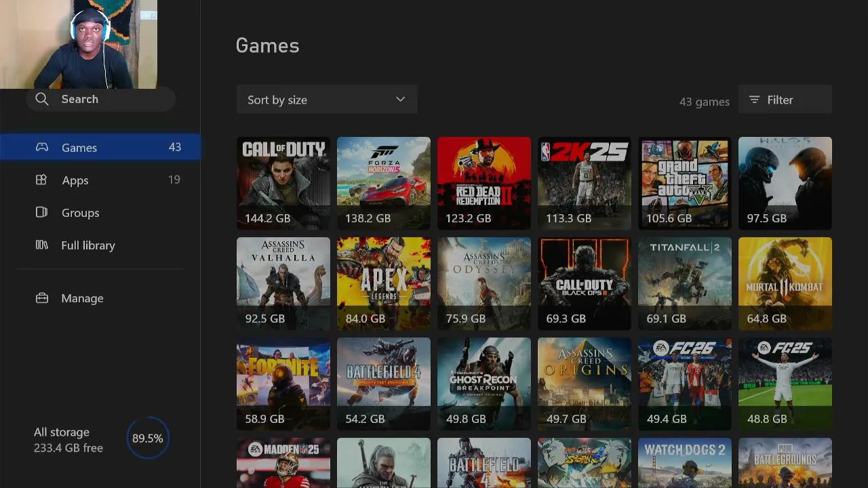The height and width of the screenshot is (488, 868).
Task: Select the Mortal Kombat 11 tile
Action: (x=785, y=283)
